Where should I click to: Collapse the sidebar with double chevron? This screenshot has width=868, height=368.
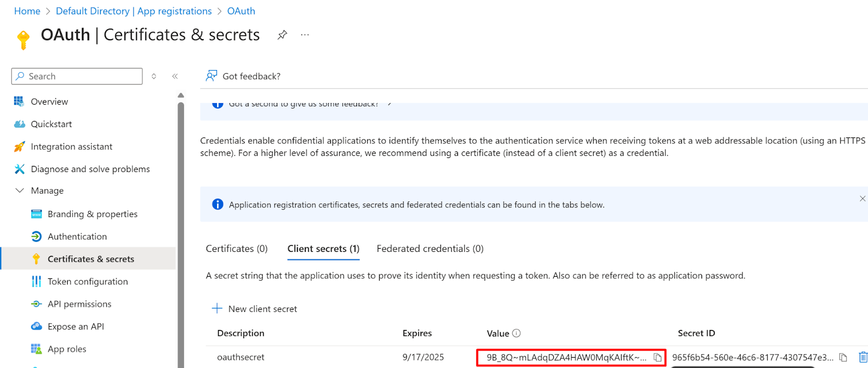pos(175,77)
